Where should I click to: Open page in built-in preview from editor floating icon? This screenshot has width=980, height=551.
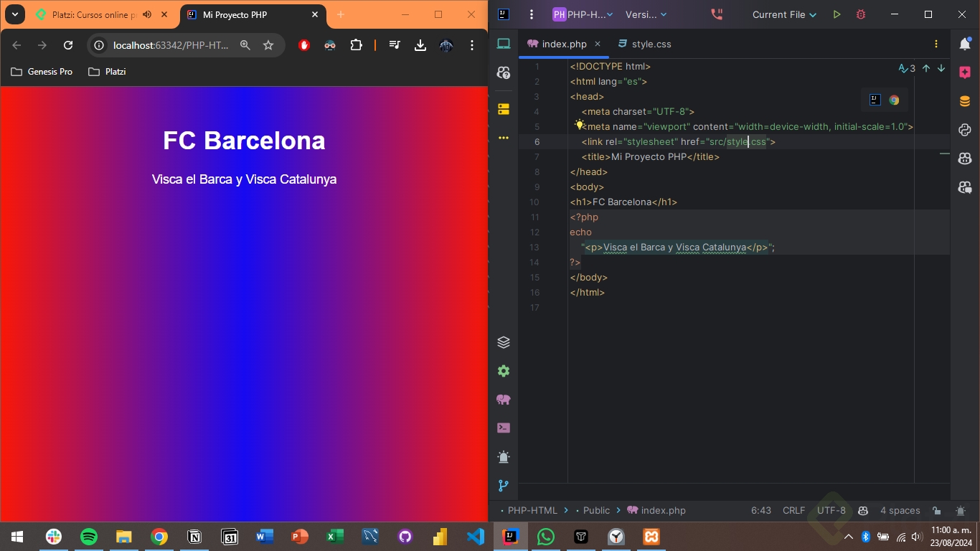(x=875, y=100)
